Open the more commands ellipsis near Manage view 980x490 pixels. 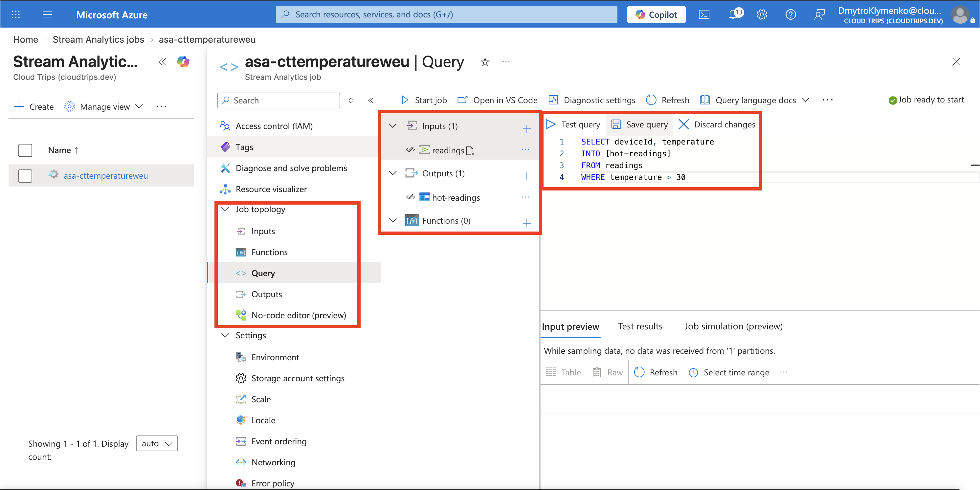(161, 106)
